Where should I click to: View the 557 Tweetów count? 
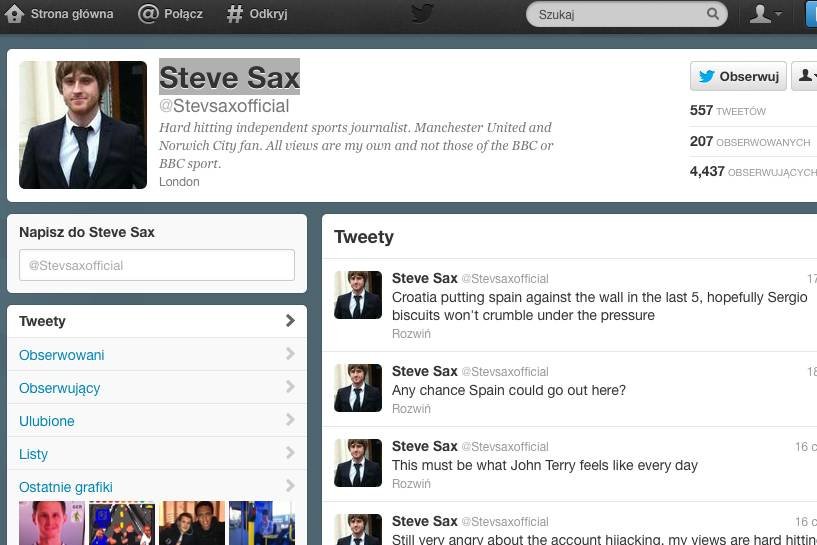tap(727, 110)
